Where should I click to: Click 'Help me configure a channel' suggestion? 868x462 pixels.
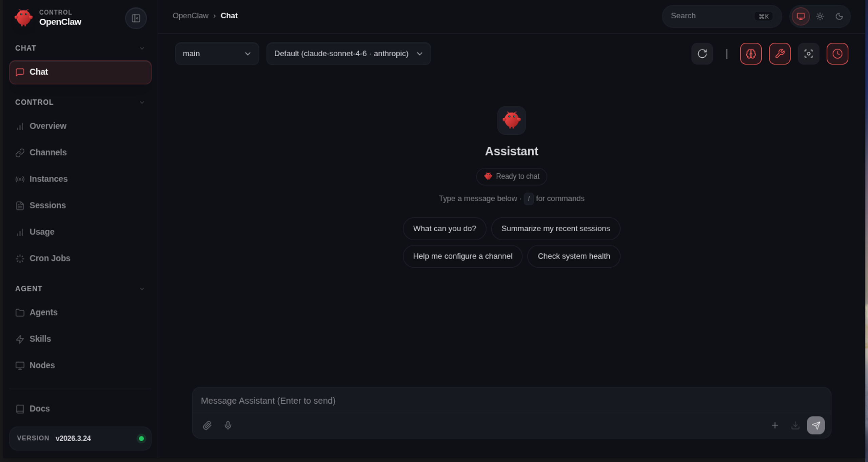462,256
